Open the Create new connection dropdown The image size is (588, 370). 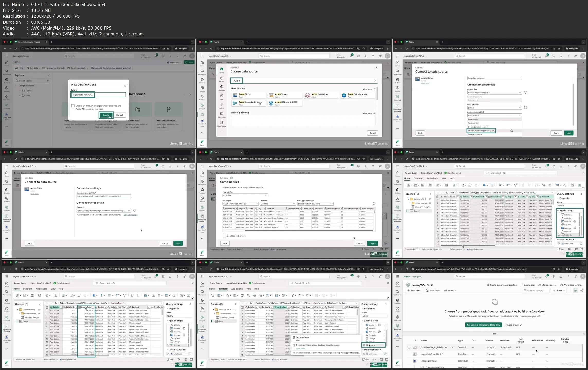click(494, 93)
